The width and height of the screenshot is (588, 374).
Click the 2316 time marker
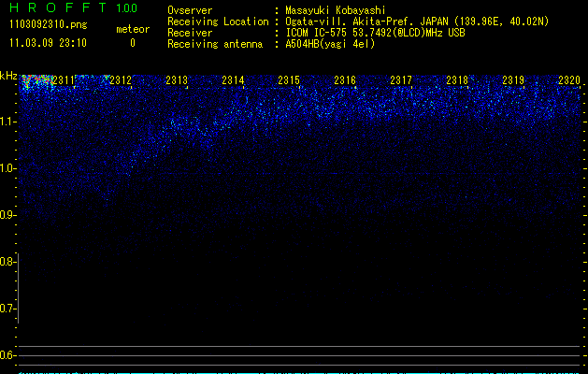pyautogui.click(x=345, y=79)
